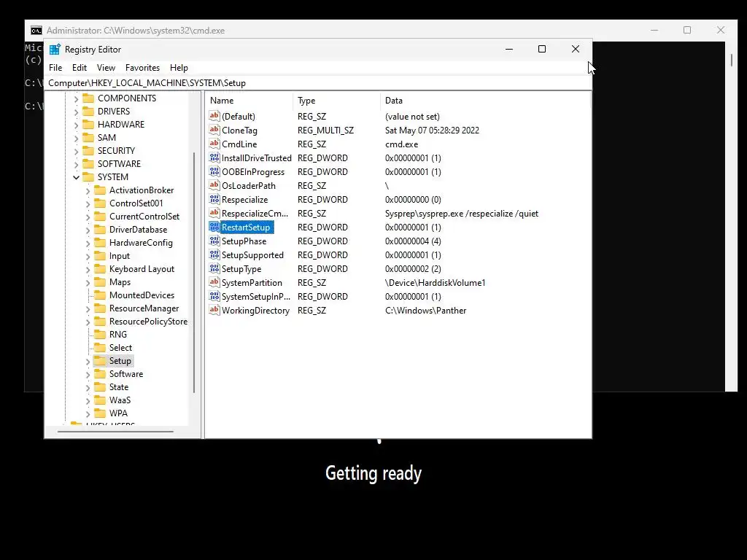Click the SetupType DWORD icon
The height and width of the screenshot is (560, 747).
pos(214,268)
